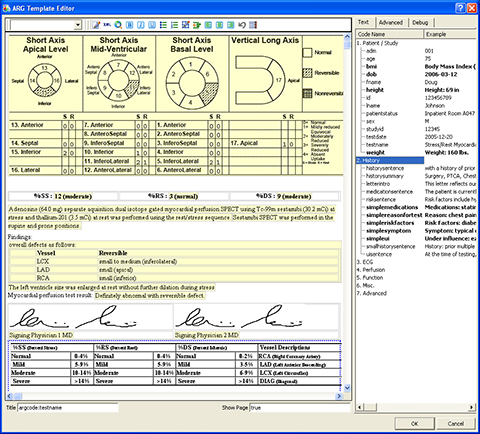This screenshot has height=434, width=480.
Task: Select the simplemedications code entry
Action: point(392,207)
